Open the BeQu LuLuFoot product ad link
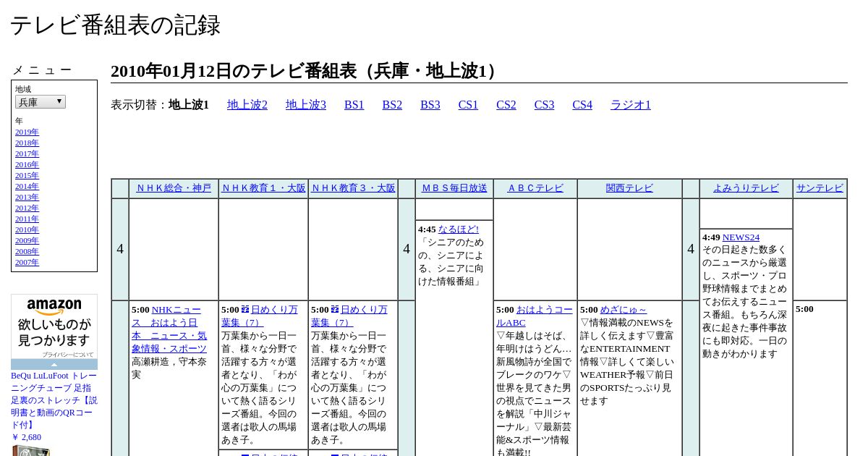Image resolution: width=868 pixels, height=456 pixels. [54, 400]
